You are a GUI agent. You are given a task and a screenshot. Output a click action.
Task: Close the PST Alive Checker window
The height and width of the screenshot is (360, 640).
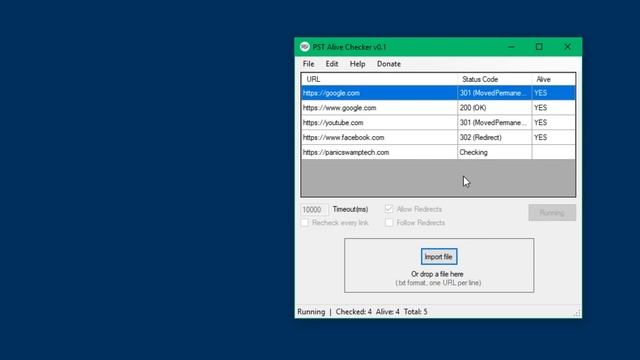tap(567, 47)
